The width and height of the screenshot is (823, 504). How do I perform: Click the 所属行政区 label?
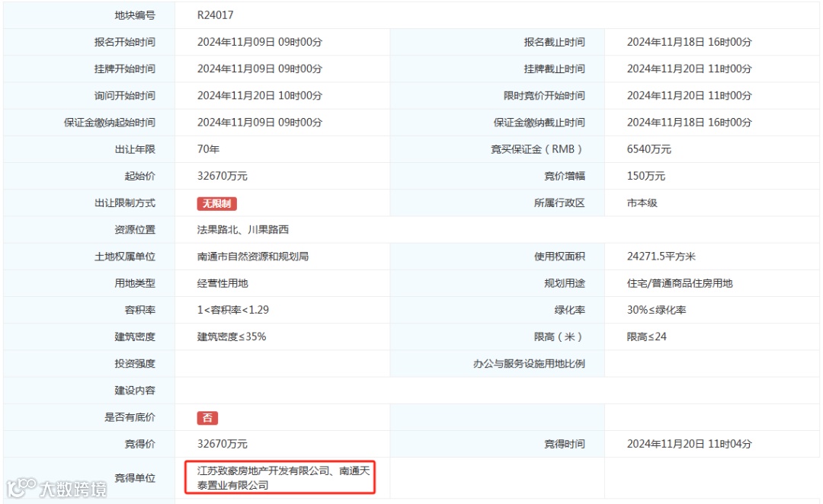[559, 203]
